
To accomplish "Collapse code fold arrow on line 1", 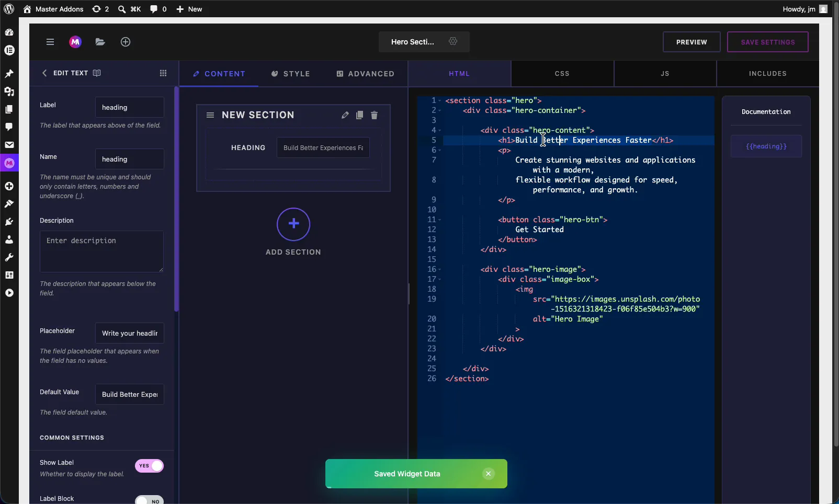I will tap(440, 100).
